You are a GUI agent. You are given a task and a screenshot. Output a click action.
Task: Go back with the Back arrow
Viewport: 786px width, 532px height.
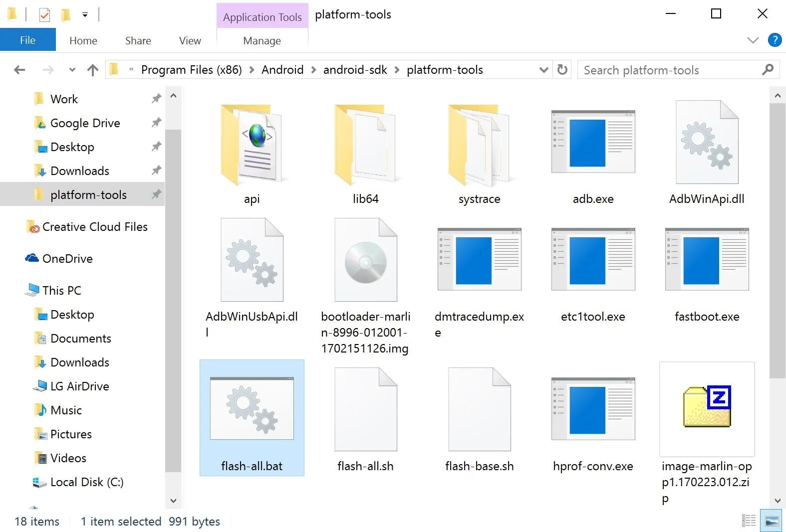[x=19, y=70]
